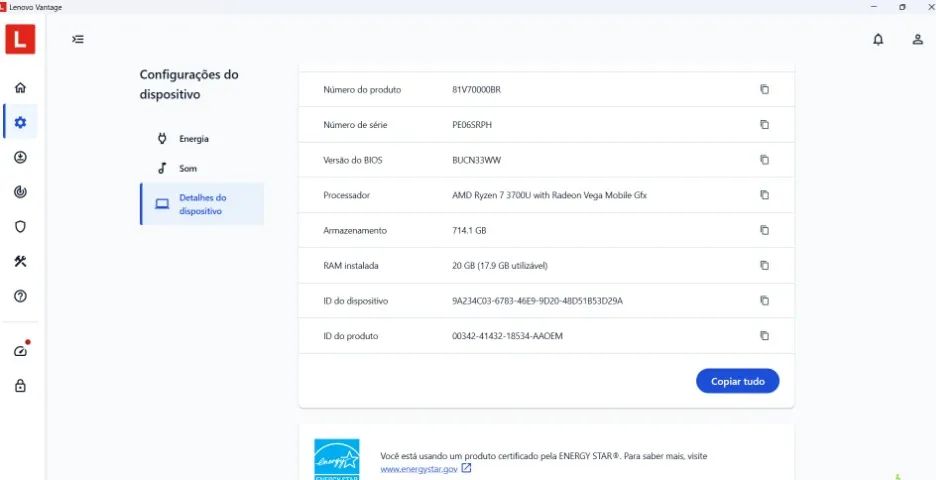The width and height of the screenshot is (936, 480).
Task: Click the AMD Ryzen 7 3700U processor text
Action: click(549, 195)
